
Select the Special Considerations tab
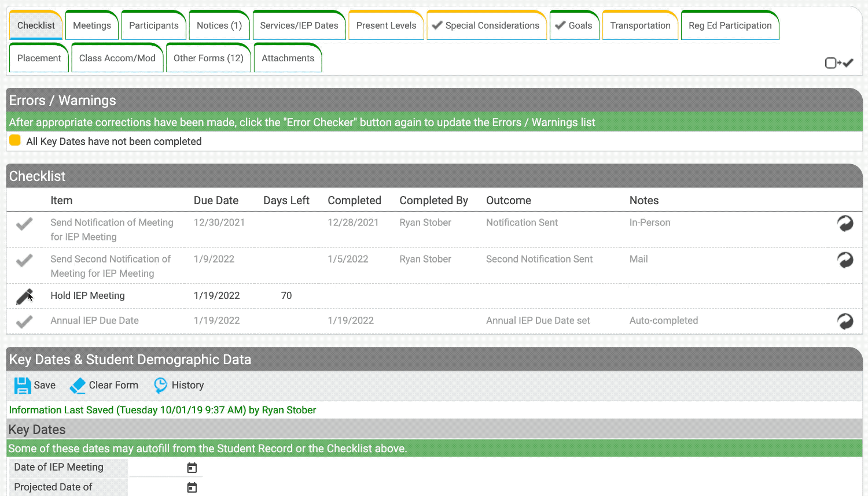(486, 25)
